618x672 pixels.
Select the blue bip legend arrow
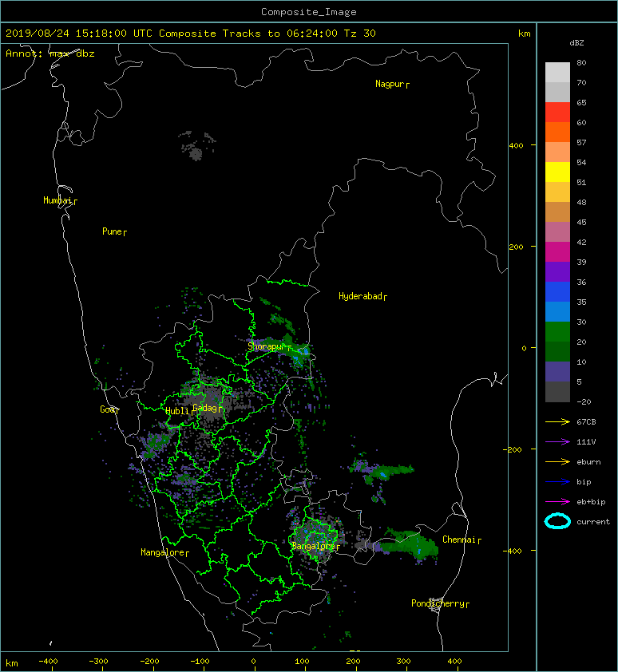[557, 482]
